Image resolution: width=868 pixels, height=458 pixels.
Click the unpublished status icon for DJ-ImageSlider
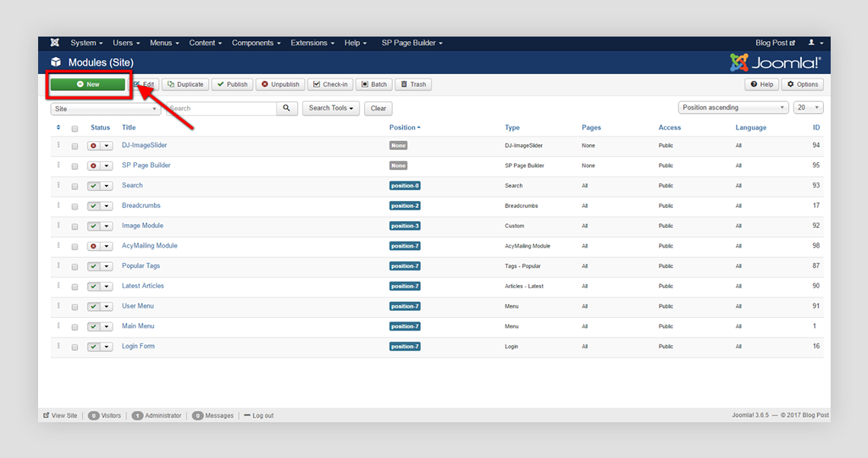click(94, 146)
